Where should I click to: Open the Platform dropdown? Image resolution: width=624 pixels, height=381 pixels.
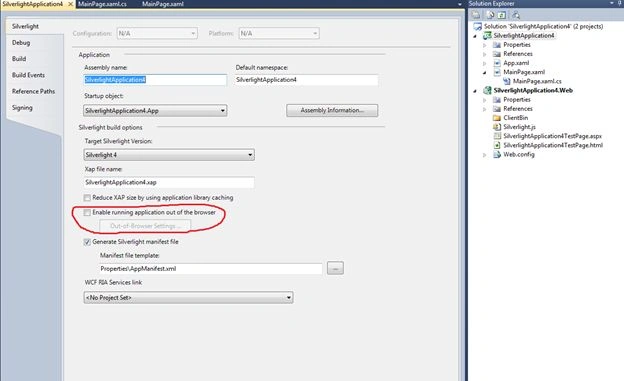[315, 33]
